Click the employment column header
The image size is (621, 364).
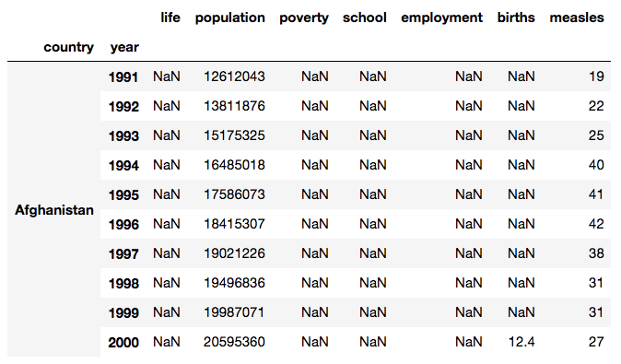[x=441, y=18]
